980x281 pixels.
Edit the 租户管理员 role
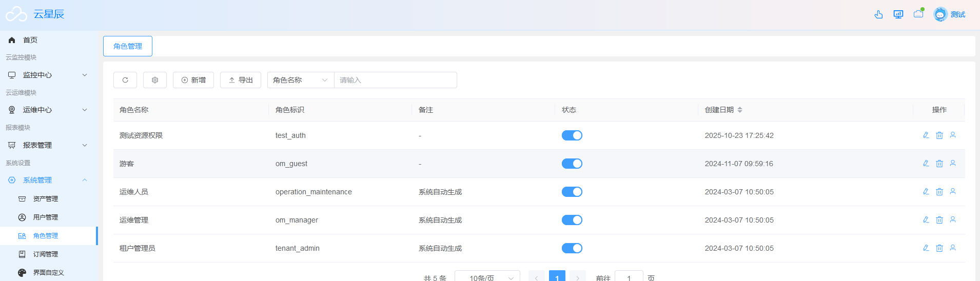click(926, 248)
